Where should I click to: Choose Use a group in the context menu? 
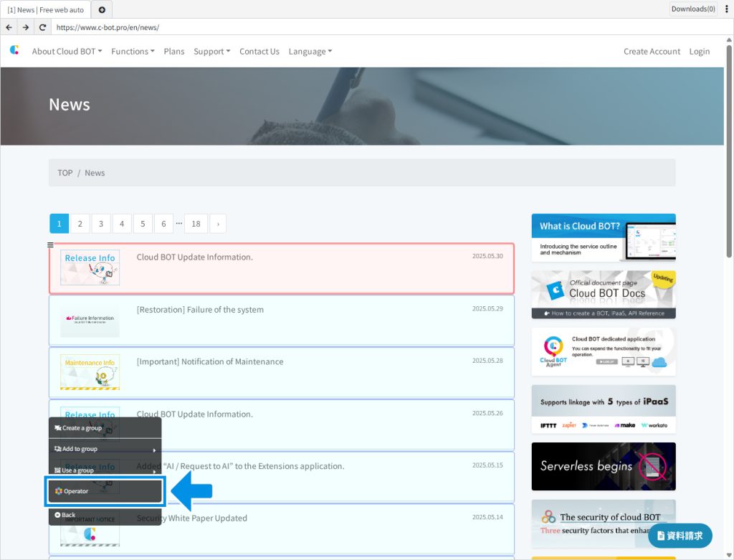(105, 470)
